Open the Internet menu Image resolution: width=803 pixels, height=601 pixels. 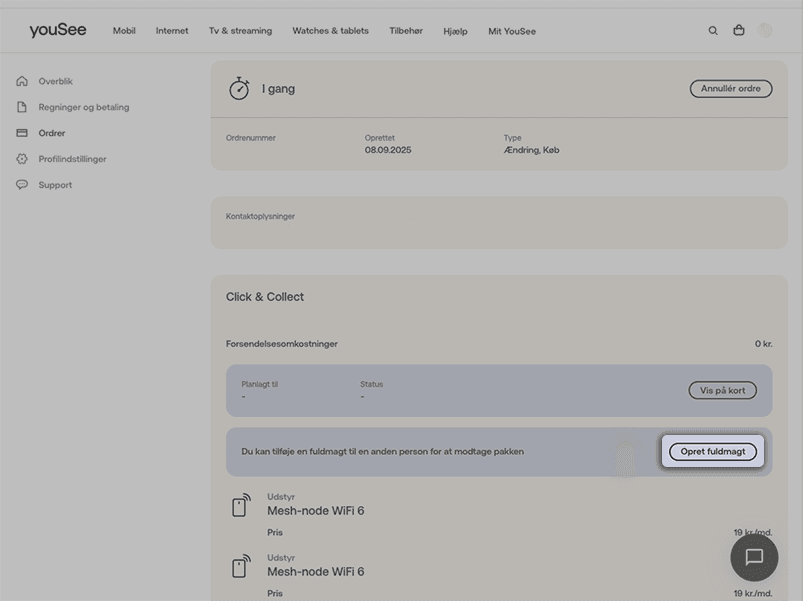tap(172, 31)
